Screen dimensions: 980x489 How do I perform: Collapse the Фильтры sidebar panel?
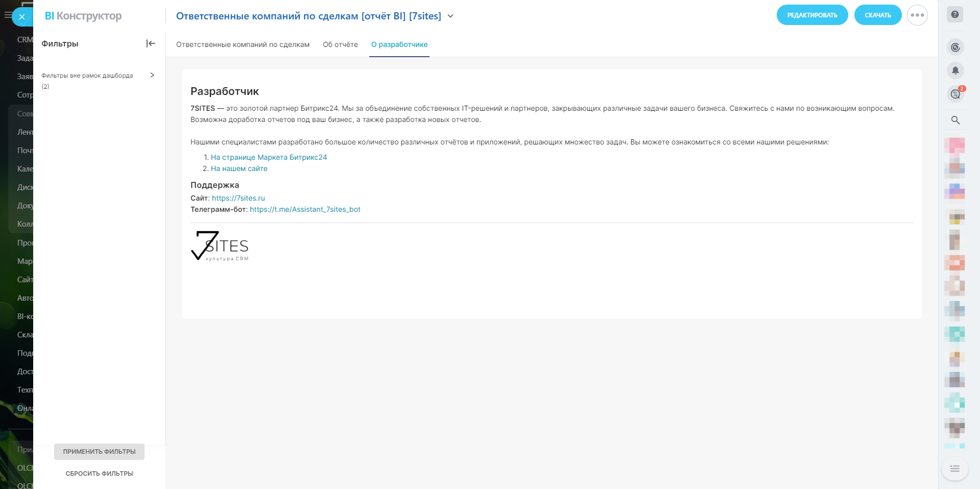point(151,43)
